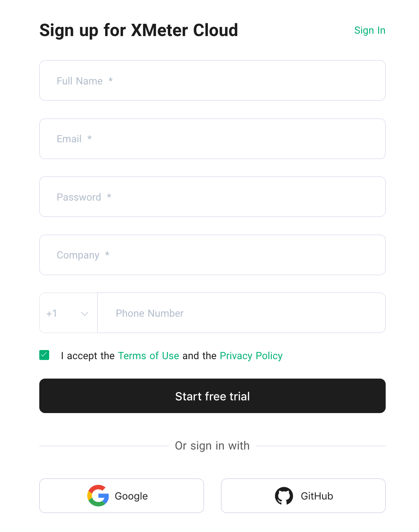Click the "GitHub" text on sign-in button
This screenshot has height=532, width=419.
pyautogui.click(x=317, y=496)
